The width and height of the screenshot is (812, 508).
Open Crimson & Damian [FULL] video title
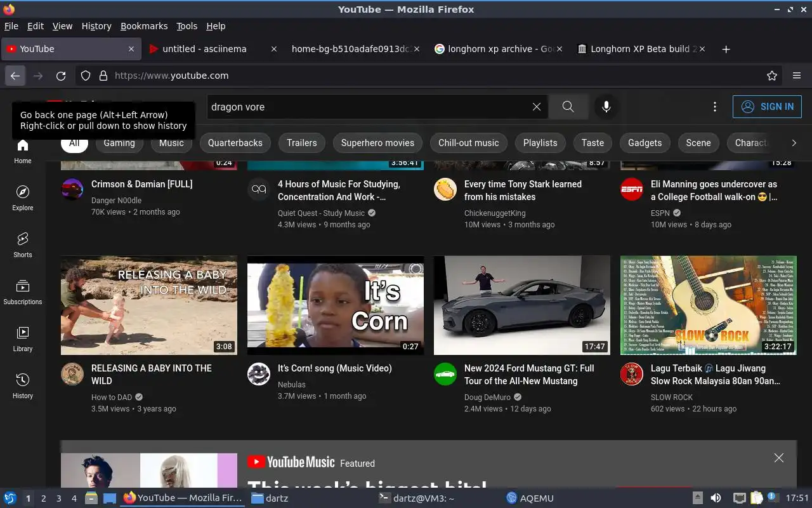tap(142, 184)
